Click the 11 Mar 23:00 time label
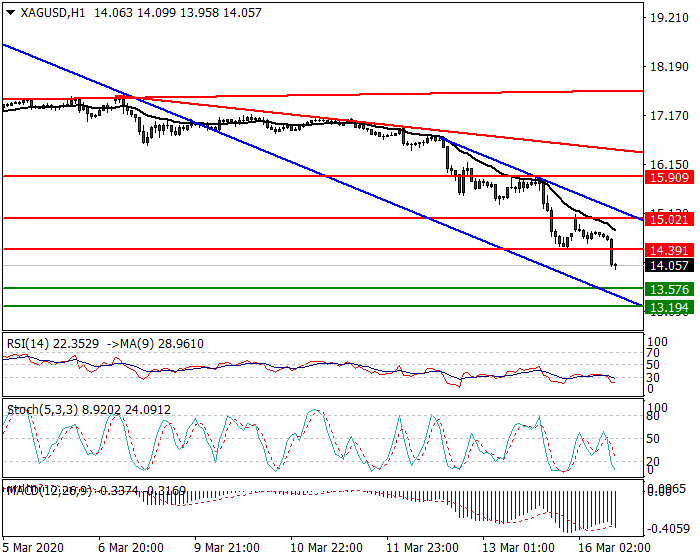Screen dimensions: 700x560 [x=422, y=547]
